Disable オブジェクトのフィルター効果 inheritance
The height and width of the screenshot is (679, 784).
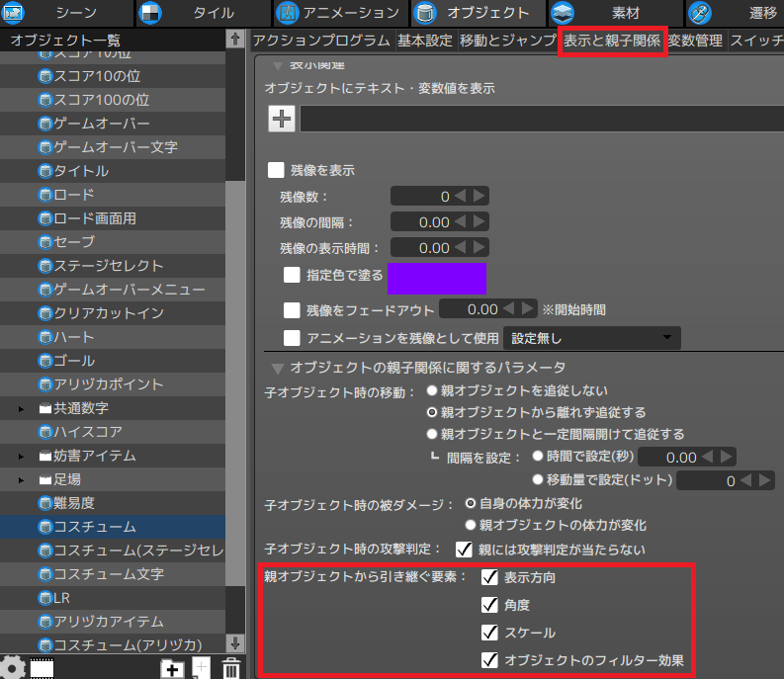[489, 660]
